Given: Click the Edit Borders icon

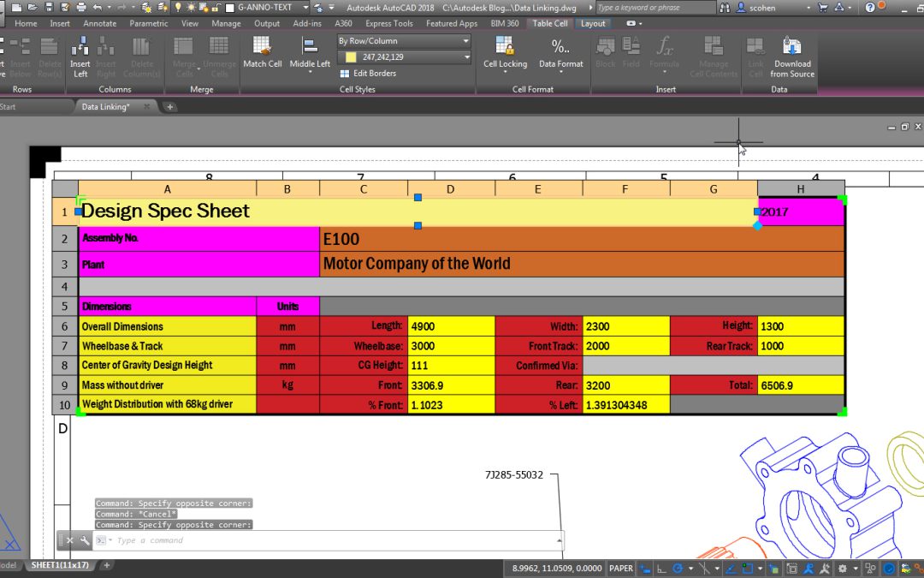Looking at the screenshot, I should [x=345, y=74].
